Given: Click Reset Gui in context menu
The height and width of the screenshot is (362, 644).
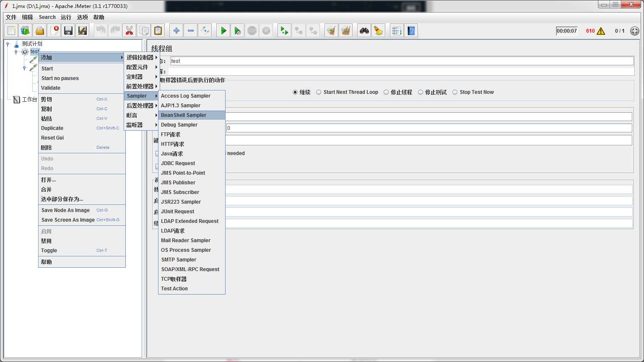Looking at the screenshot, I should [x=82, y=138].
